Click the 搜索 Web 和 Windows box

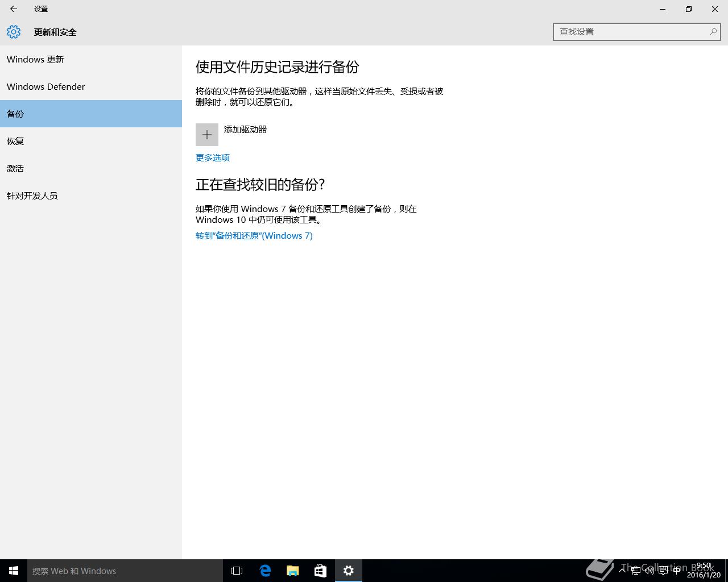[x=125, y=571]
